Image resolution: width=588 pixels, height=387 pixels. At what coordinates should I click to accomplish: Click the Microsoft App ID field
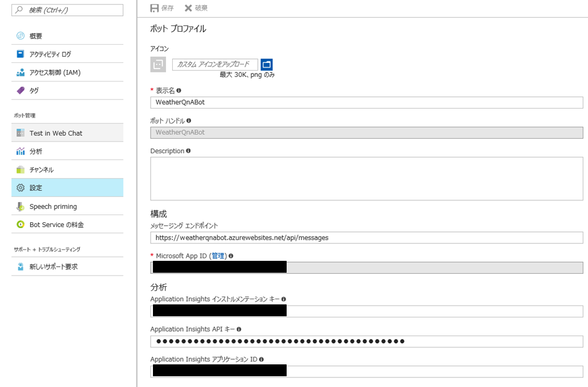pos(367,268)
